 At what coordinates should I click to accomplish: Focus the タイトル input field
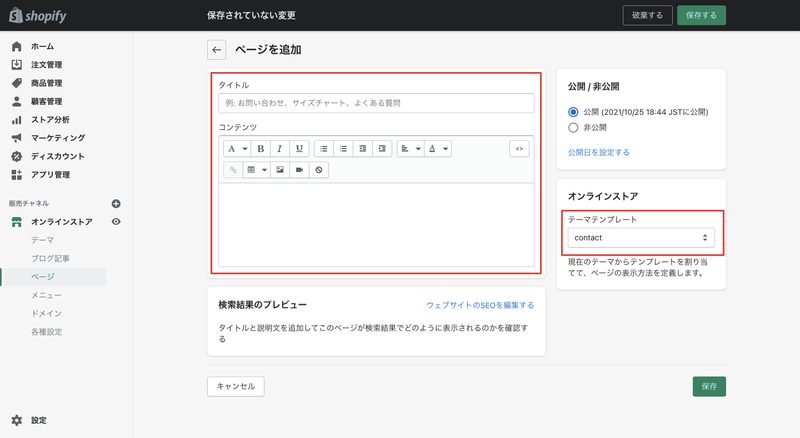coord(376,103)
